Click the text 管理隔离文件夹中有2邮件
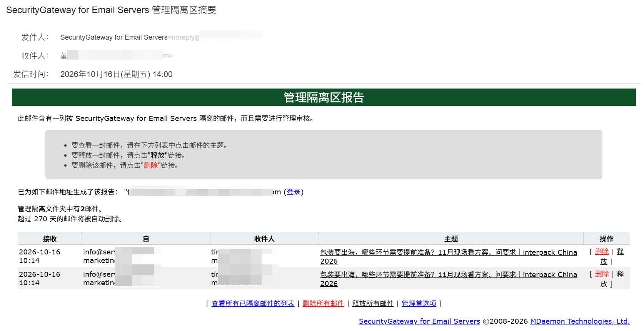This screenshot has height=331, width=644. [60, 209]
